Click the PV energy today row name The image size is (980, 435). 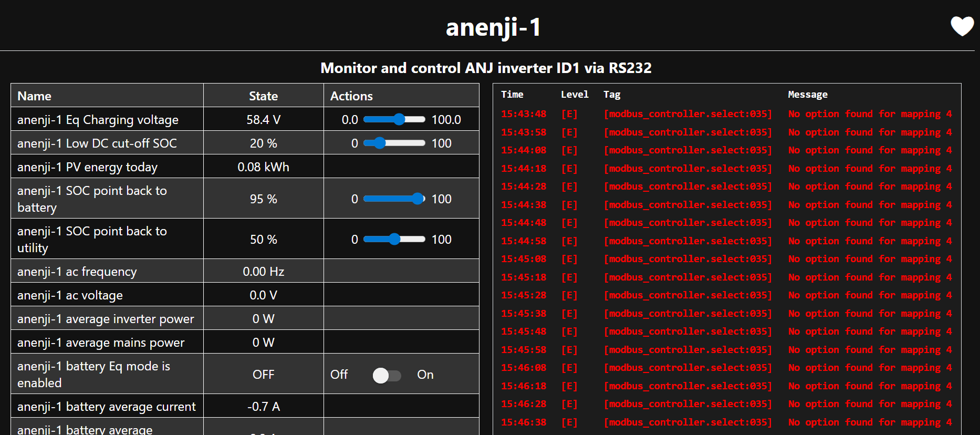coord(87,167)
